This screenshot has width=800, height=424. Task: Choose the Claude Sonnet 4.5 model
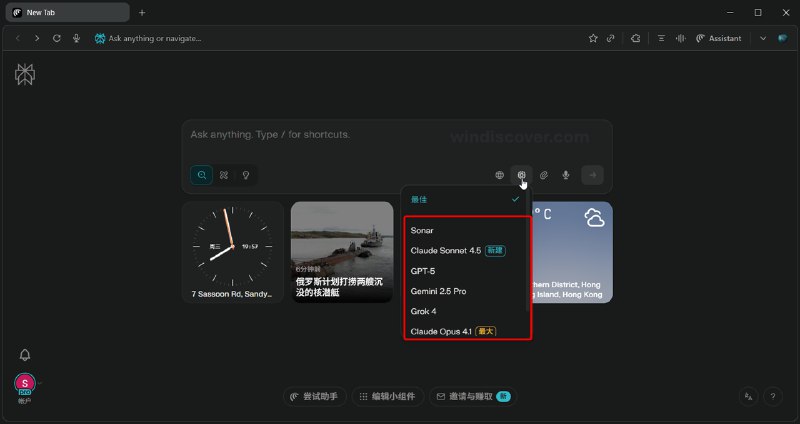tap(465, 251)
